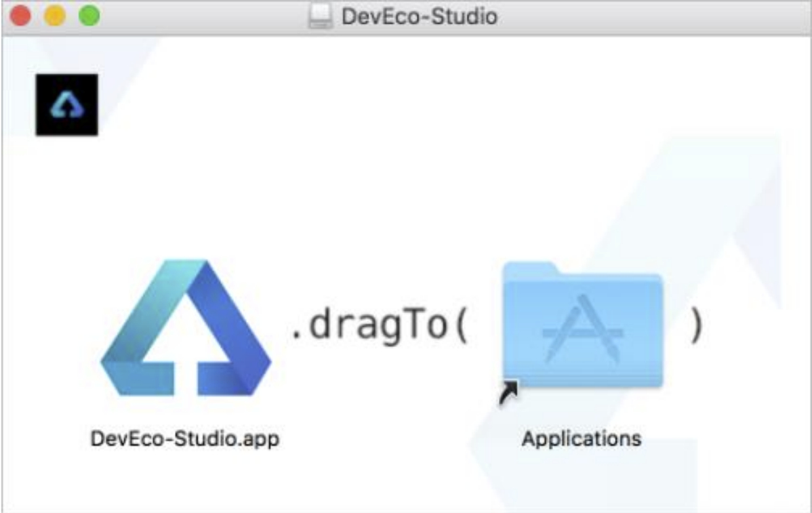
Task: Select the DevEco-Studio.app icon
Action: [186, 328]
